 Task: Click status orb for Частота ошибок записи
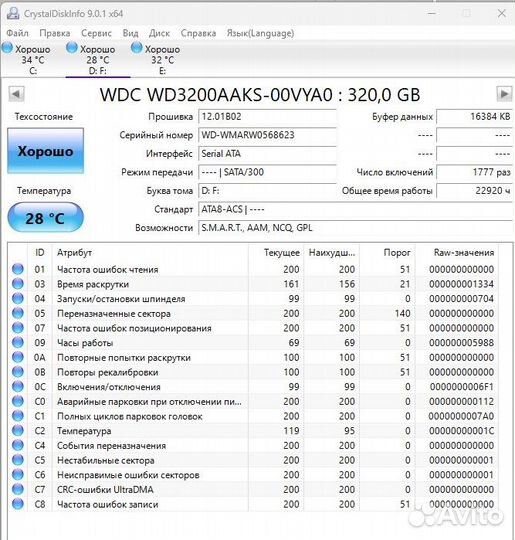[x=18, y=504]
